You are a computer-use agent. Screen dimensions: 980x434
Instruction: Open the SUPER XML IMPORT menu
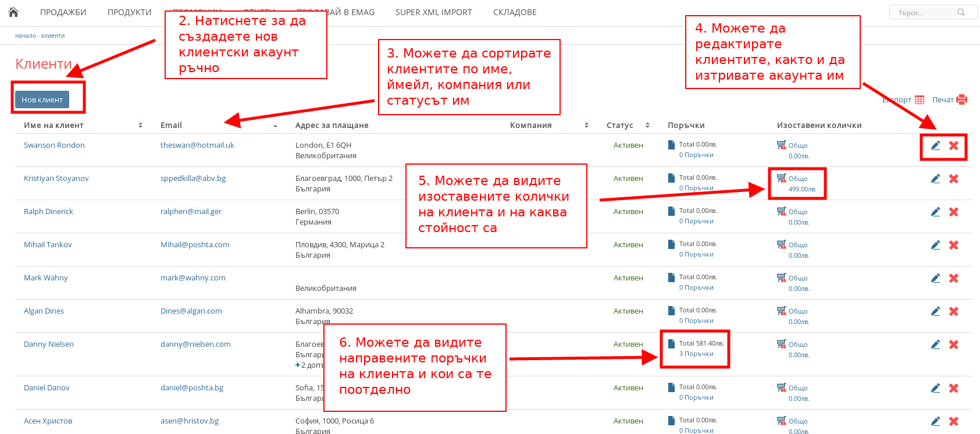click(433, 12)
